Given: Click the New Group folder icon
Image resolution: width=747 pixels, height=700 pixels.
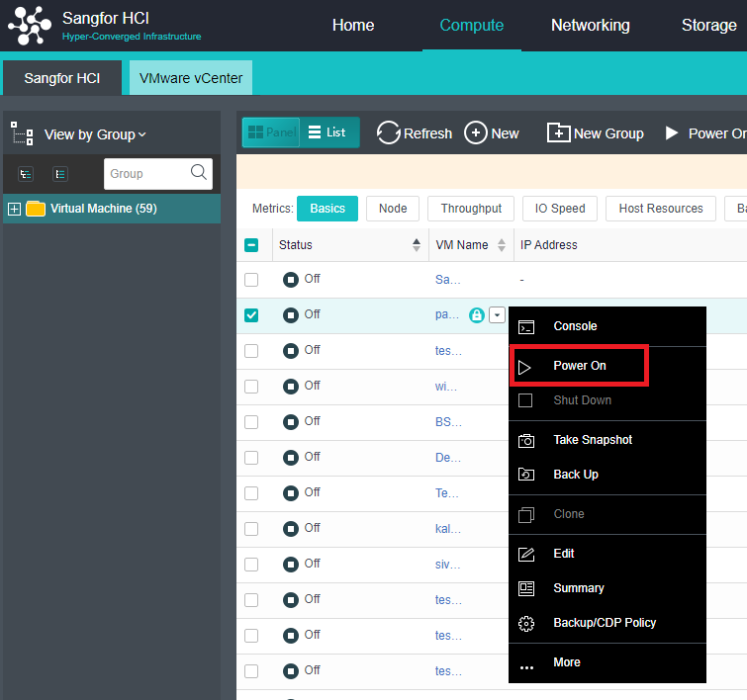Looking at the screenshot, I should (x=558, y=133).
